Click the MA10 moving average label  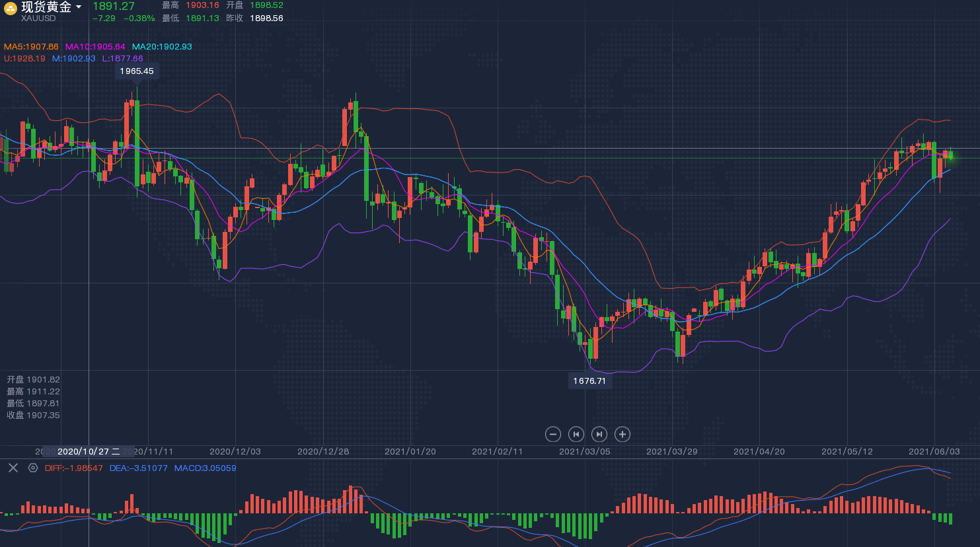pyautogui.click(x=94, y=47)
